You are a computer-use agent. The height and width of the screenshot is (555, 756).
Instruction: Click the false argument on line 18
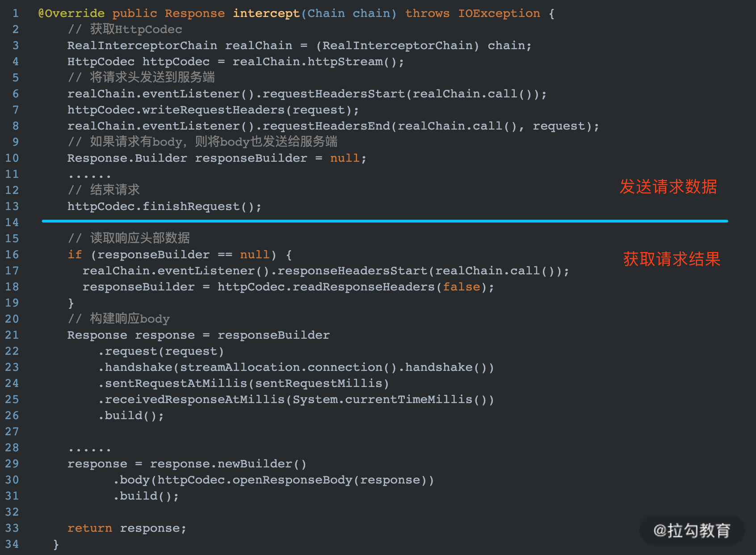click(462, 287)
